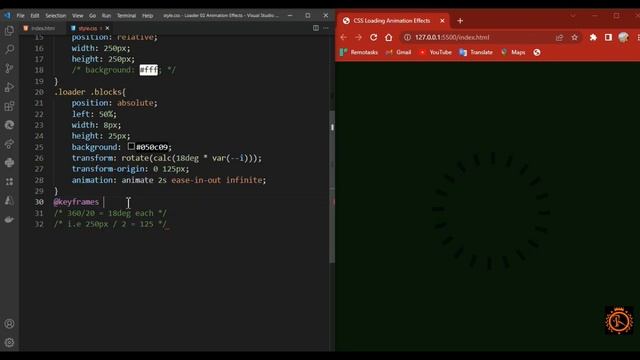The height and width of the screenshot is (360, 640).
Task: Click 'ease-in-out' on line 28
Action: [x=196, y=180]
